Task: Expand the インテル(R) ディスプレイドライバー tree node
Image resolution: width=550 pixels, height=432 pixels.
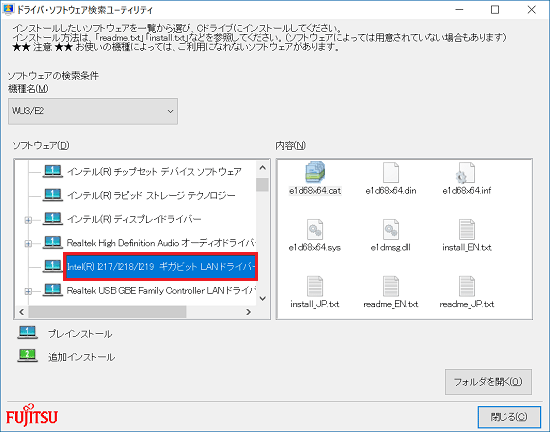Action: point(28,220)
